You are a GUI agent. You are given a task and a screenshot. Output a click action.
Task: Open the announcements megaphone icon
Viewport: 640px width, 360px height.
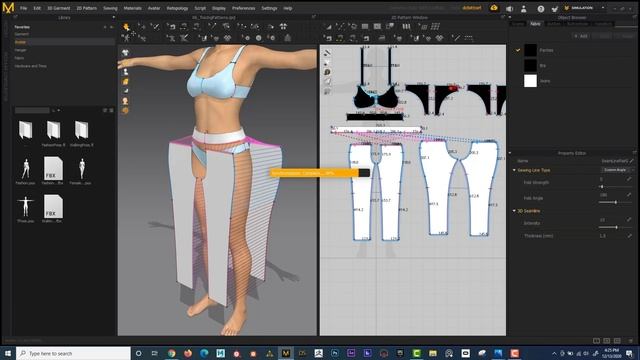coord(509,8)
